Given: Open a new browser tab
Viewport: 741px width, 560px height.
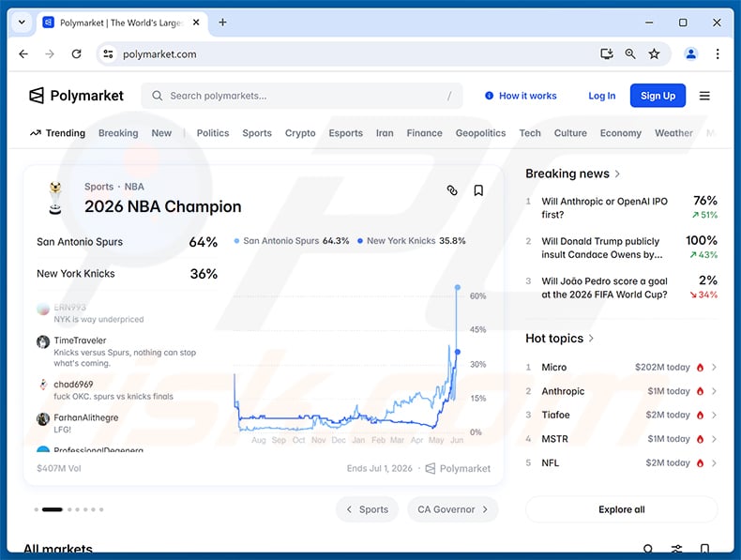Looking at the screenshot, I should [x=222, y=23].
